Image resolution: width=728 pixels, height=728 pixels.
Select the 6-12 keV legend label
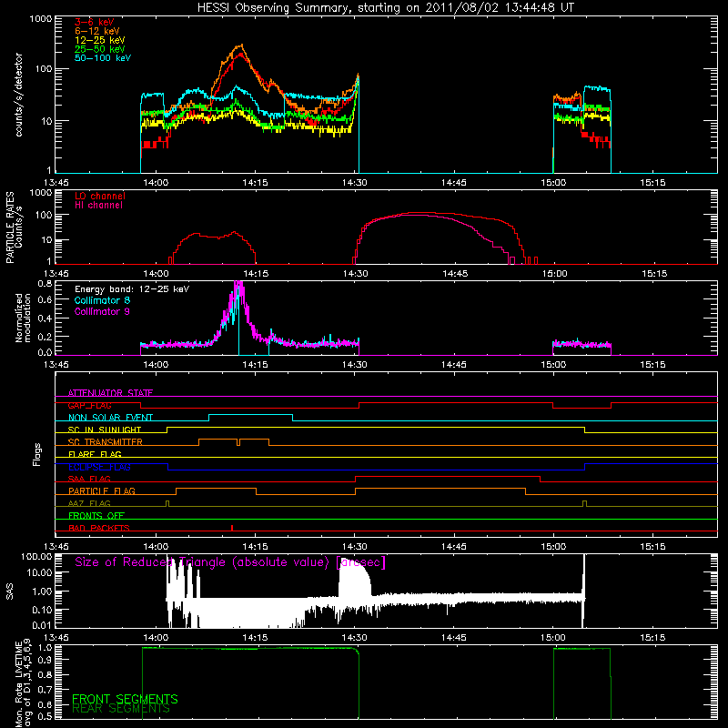[97, 31]
